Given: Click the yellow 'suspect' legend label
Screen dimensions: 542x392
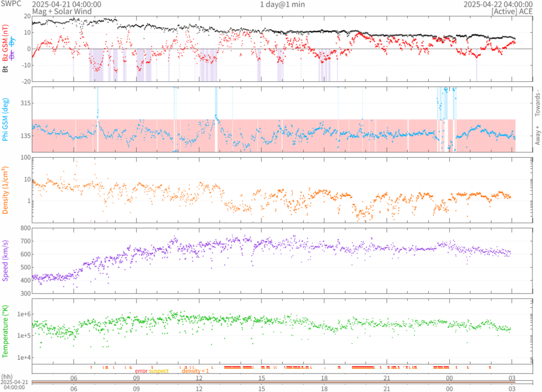Looking at the screenshot, I should pyautogui.click(x=159, y=371).
